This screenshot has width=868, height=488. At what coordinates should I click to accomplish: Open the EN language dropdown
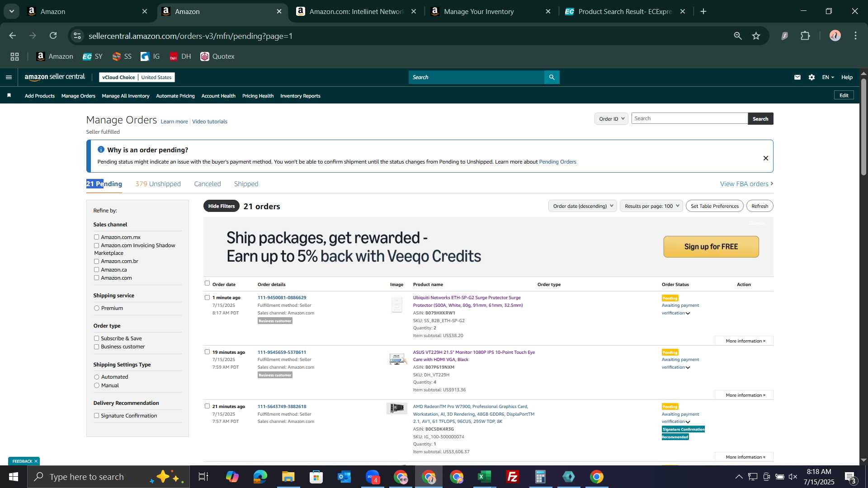[x=828, y=77]
